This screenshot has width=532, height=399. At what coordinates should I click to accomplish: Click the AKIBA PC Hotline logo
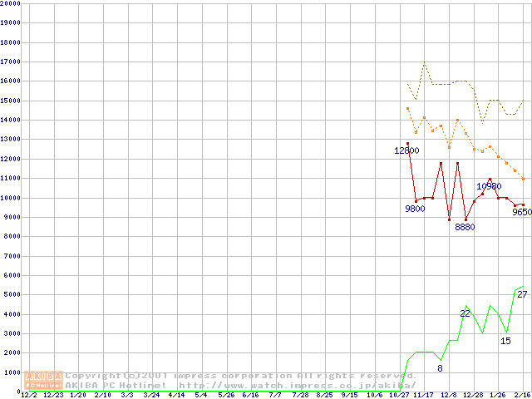[44, 380]
